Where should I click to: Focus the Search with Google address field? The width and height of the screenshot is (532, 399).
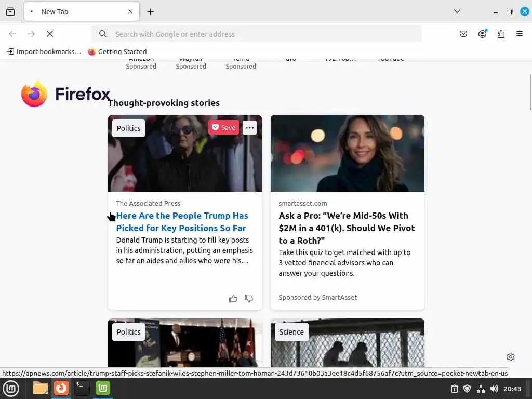tap(257, 34)
